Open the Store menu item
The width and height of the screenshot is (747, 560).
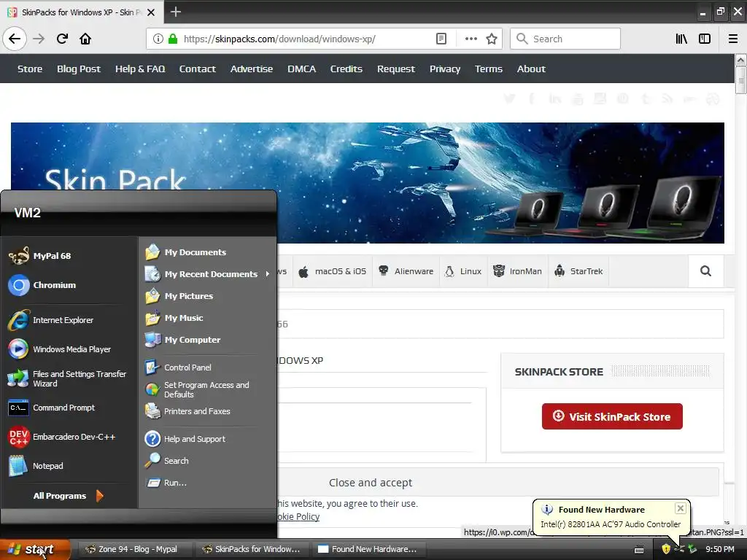(x=30, y=69)
